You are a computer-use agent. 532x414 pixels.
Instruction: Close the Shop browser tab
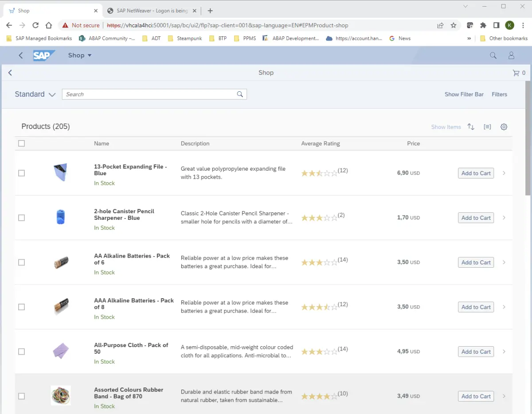(96, 11)
